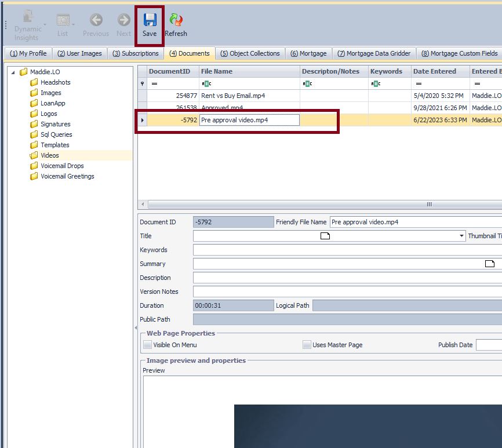
Task: Enable the Visible On Menu checkbox
Action: (147, 344)
